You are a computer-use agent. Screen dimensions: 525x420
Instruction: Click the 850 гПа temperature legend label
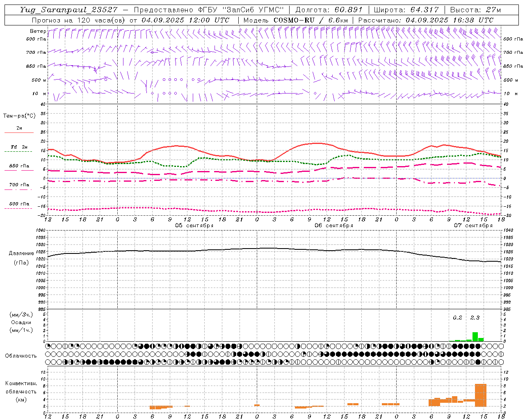click(x=19, y=166)
